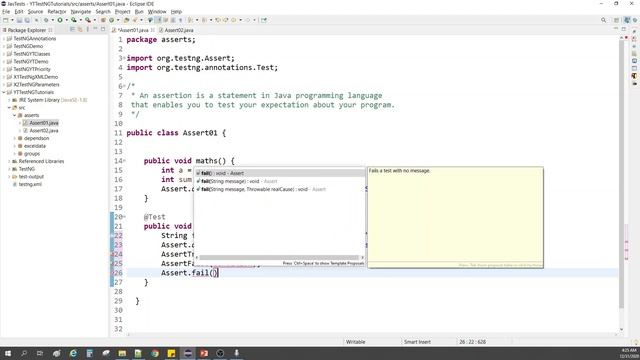
Task: Click the content assist horizontal scrollbar
Action: coord(279,258)
